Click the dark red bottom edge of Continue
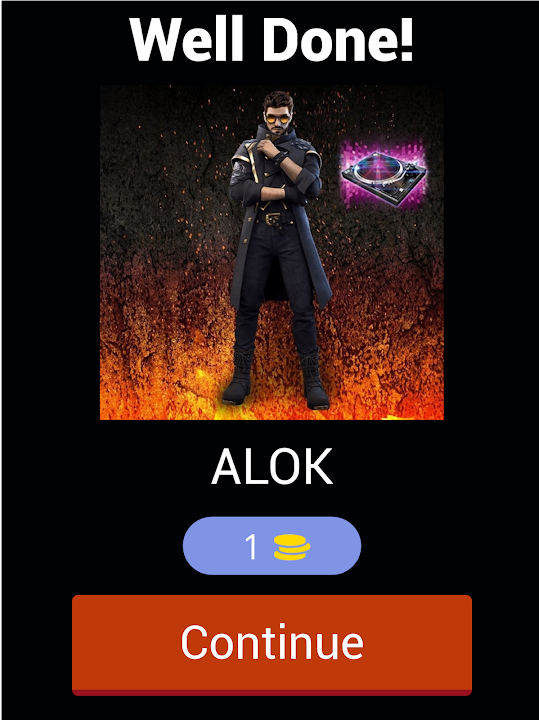The height and width of the screenshot is (720, 539). click(x=272, y=692)
